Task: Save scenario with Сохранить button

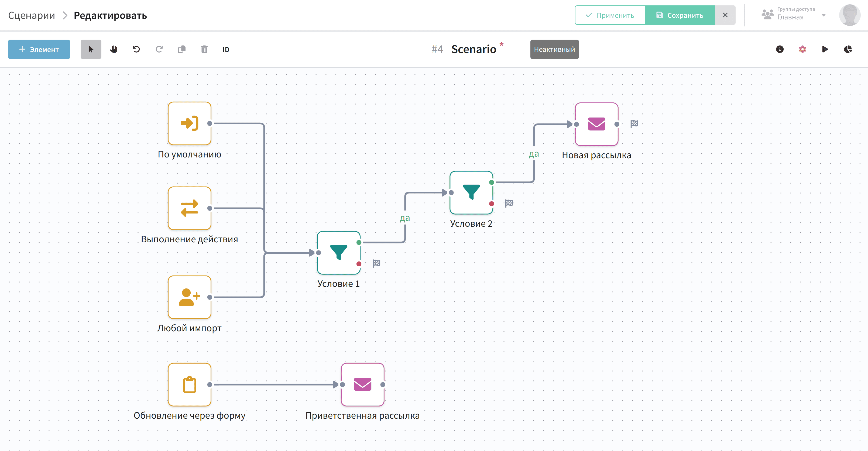Action: click(680, 15)
